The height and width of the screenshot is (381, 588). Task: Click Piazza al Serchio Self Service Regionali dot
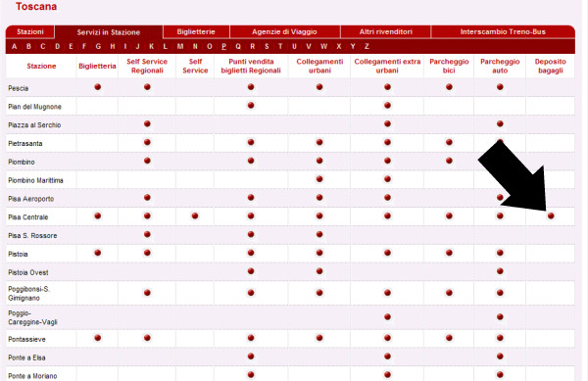pyautogui.click(x=147, y=123)
